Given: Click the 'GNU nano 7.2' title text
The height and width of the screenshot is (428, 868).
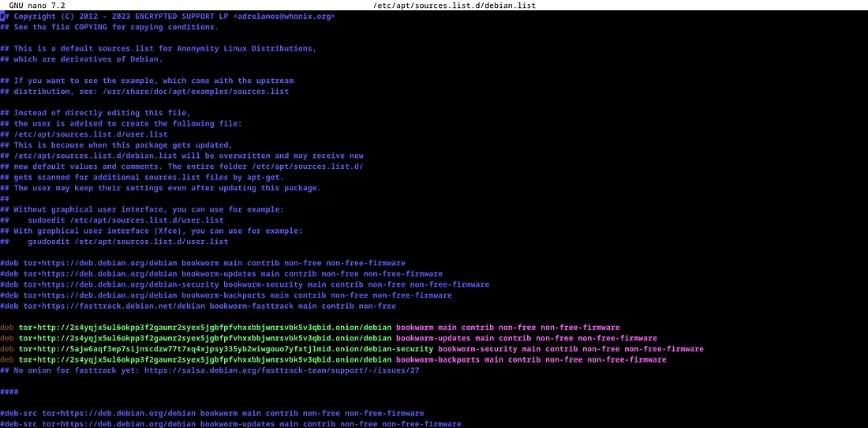Looking at the screenshot, I should click(37, 5).
